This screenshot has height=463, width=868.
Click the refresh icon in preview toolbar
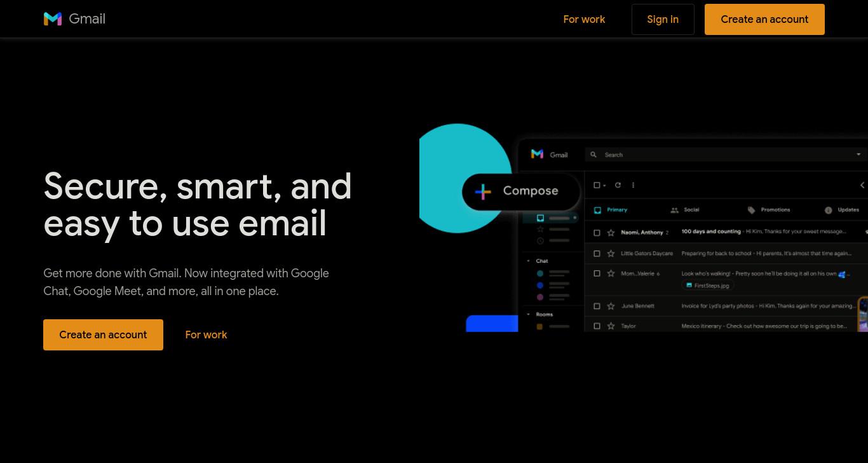pyautogui.click(x=618, y=185)
